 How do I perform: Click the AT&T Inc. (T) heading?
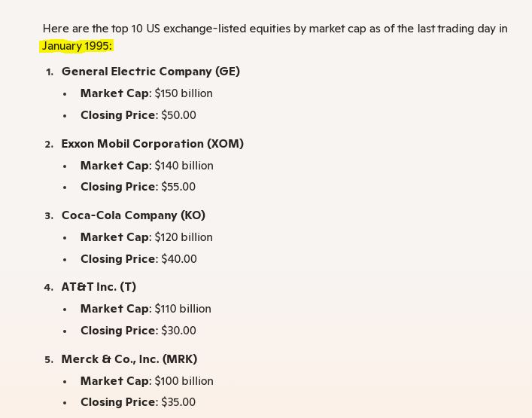coord(99,287)
